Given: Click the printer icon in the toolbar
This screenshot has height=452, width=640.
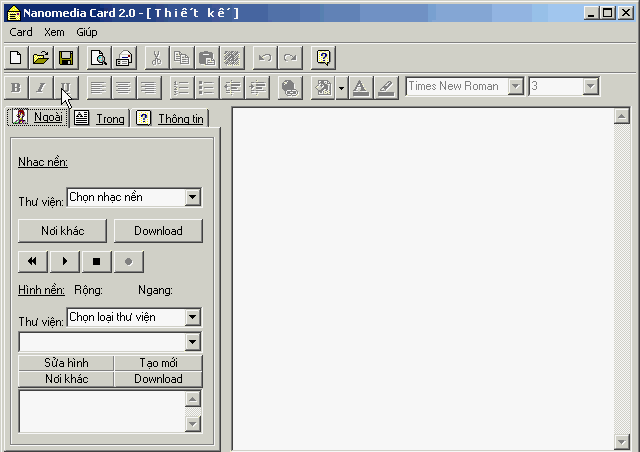Looking at the screenshot, I should (x=124, y=58).
